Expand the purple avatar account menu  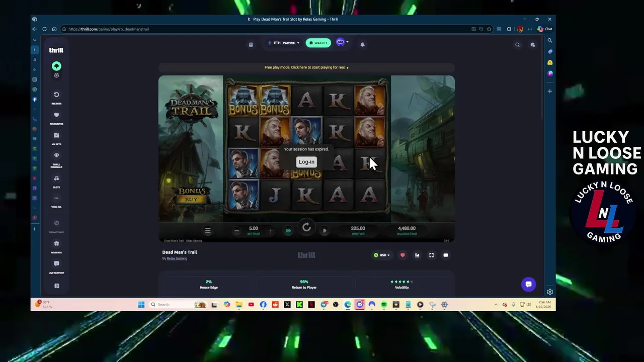(342, 42)
